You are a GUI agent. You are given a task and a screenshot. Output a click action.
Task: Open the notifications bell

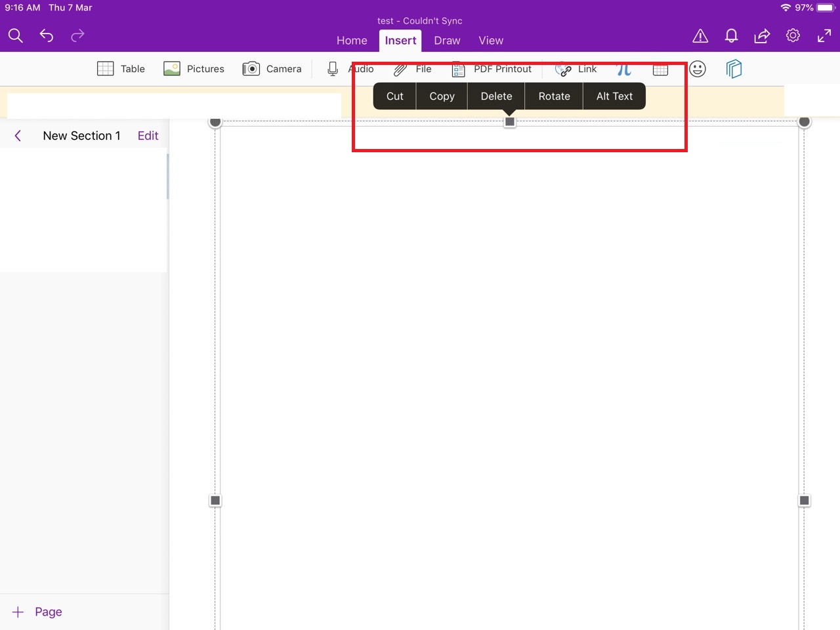[731, 36]
